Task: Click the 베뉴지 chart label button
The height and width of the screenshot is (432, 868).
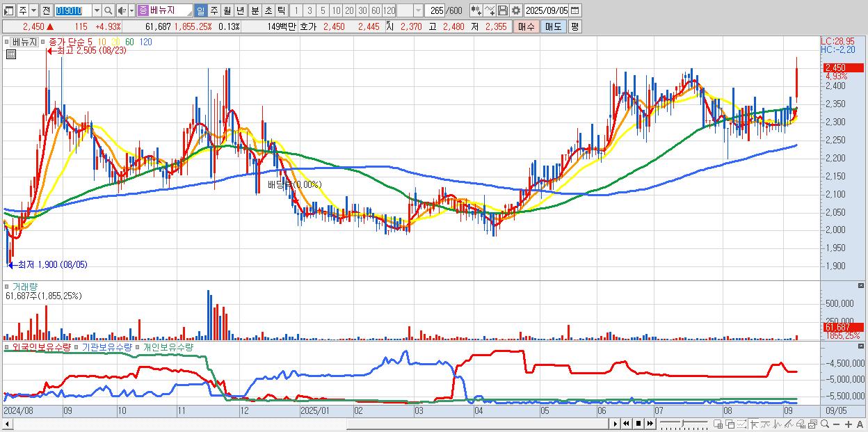Action: tap(24, 42)
